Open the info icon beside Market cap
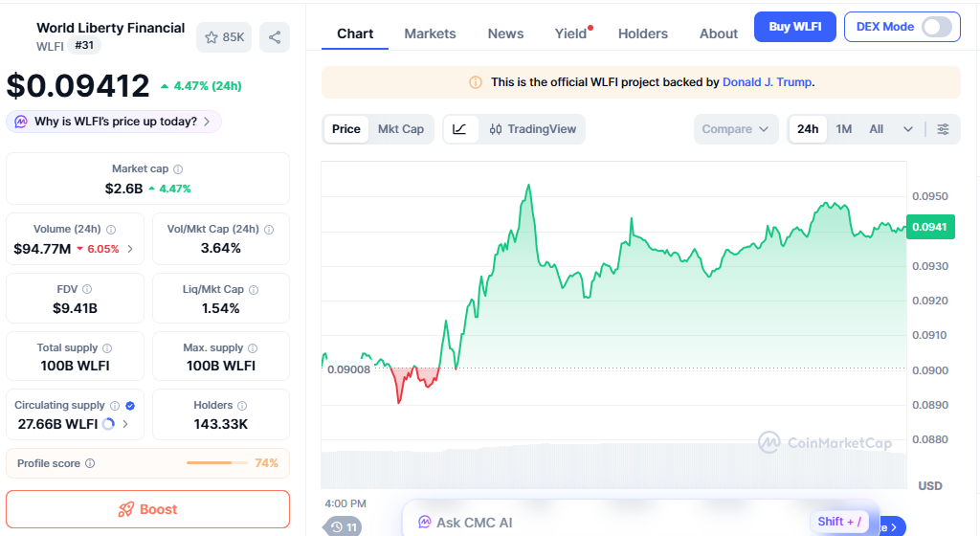This screenshot has height=536, width=980. tap(178, 169)
